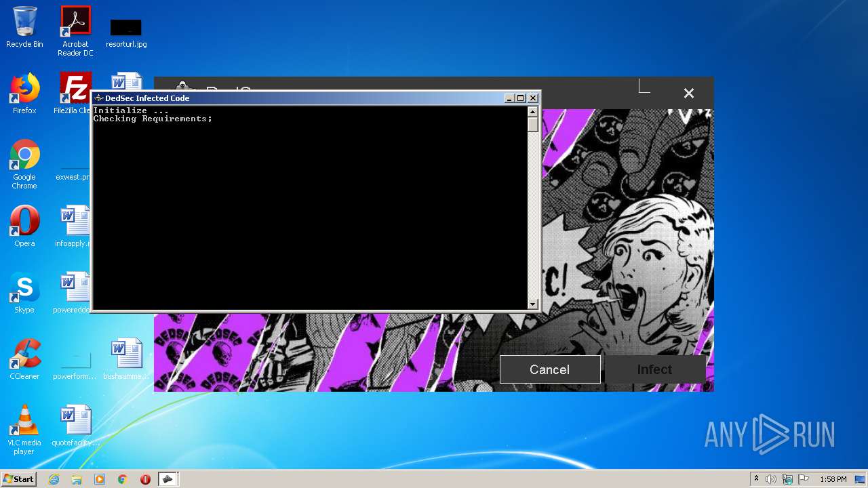Open Action Center flag icon

[804, 479]
